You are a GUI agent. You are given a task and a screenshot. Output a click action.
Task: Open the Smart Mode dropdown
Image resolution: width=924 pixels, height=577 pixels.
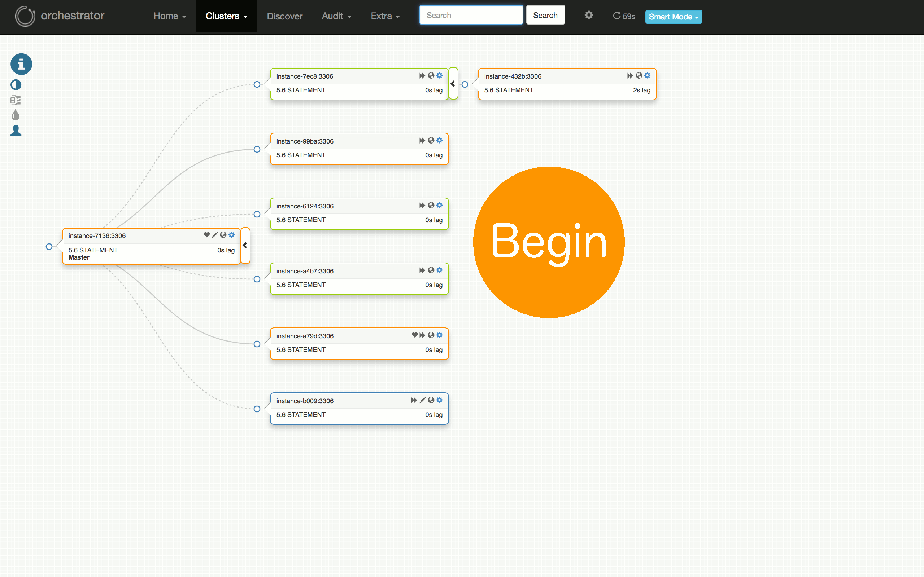coord(673,17)
